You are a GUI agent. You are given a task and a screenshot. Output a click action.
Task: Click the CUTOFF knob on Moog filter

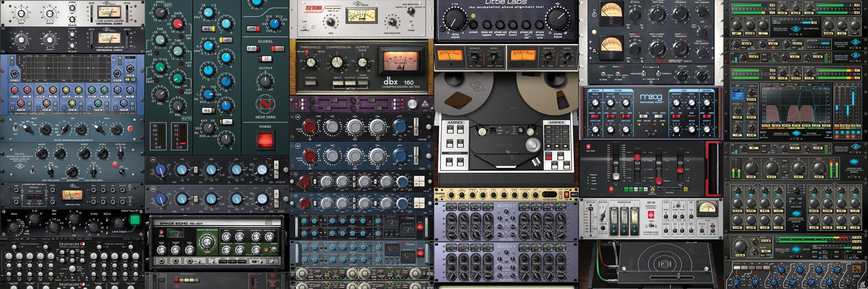611,103
